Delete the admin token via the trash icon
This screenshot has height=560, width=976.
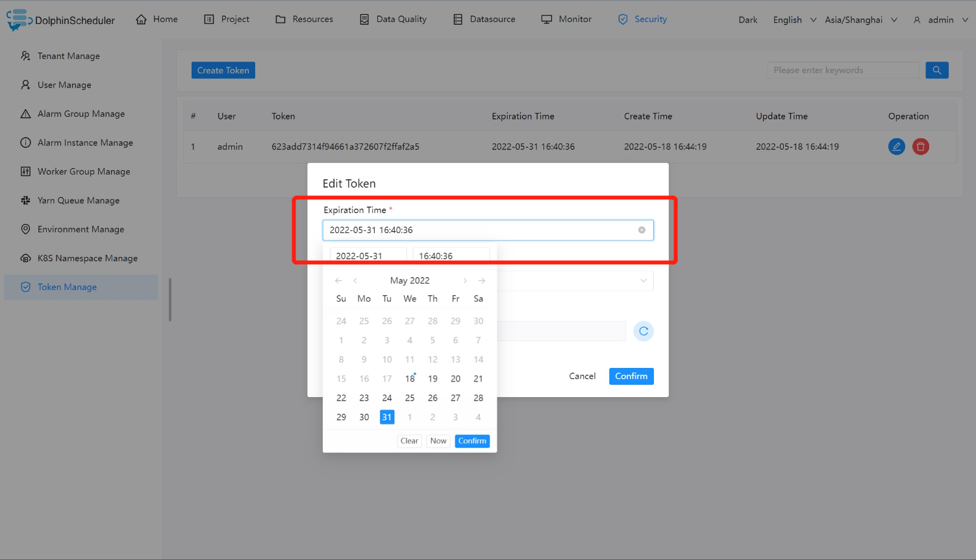point(921,147)
